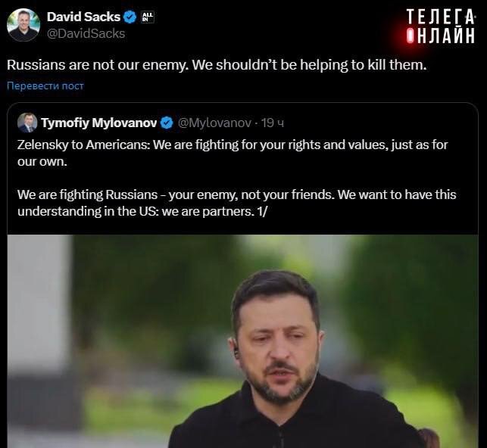Open Tymofiy Mylovanov name in quoted post

click(99, 123)
